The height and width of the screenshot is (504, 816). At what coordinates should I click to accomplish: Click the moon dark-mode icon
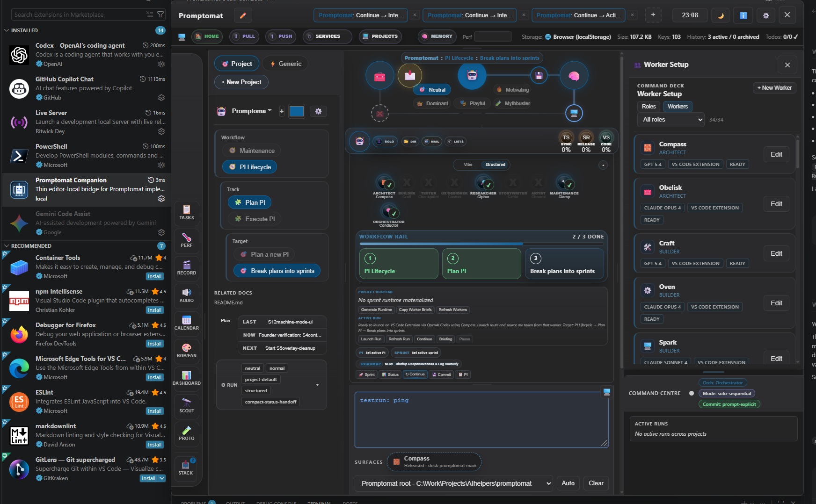[721, 15]
